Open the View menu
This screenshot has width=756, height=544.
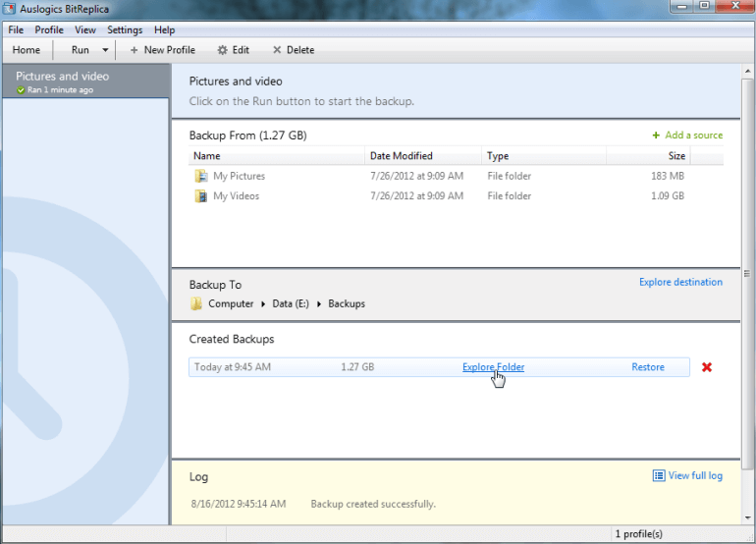(85, 29)
